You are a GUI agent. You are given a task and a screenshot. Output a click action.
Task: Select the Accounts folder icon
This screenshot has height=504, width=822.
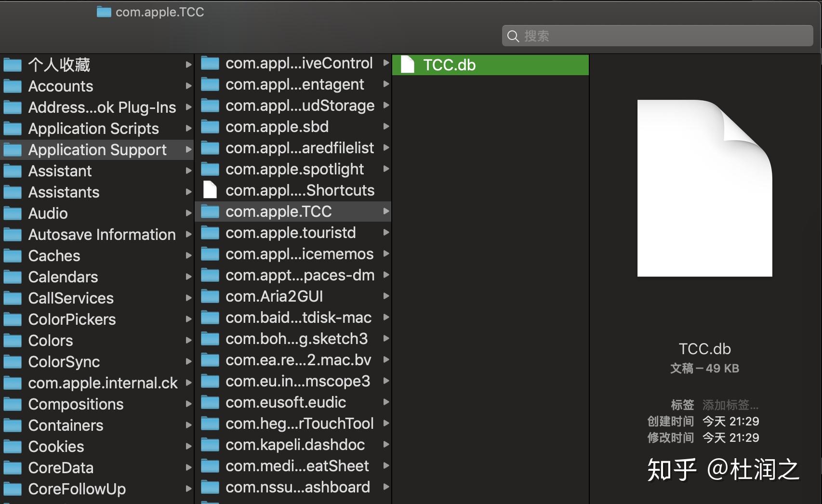(x=13, y=86)
